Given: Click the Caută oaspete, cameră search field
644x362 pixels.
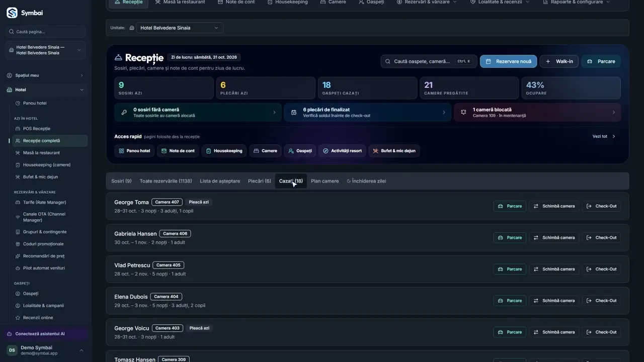Looking at the screenshot, I should point(429,61).
